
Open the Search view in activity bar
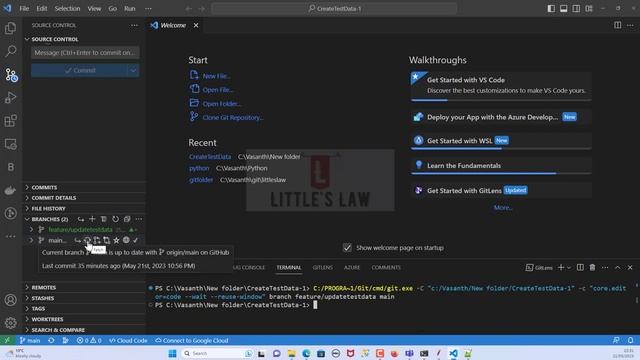coord(11,51)
